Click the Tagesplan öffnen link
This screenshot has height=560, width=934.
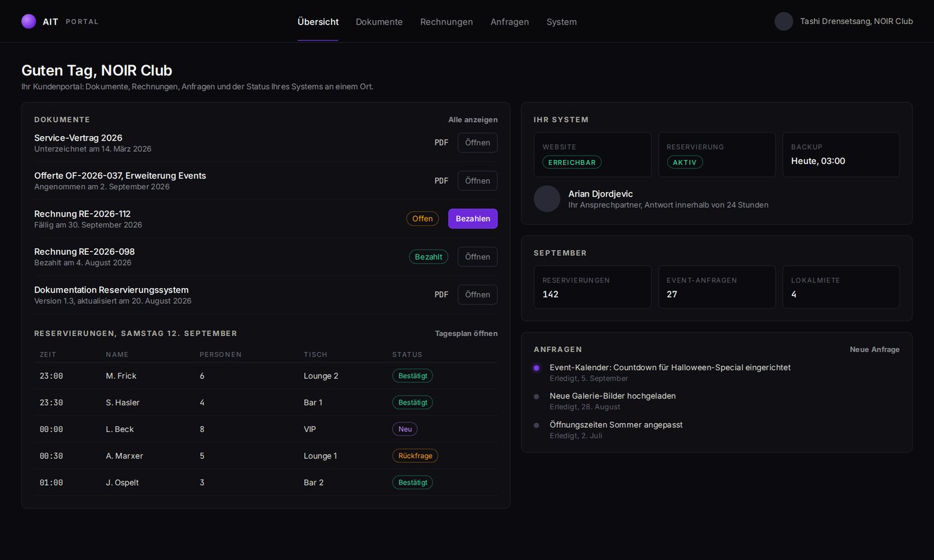point(466,333)
